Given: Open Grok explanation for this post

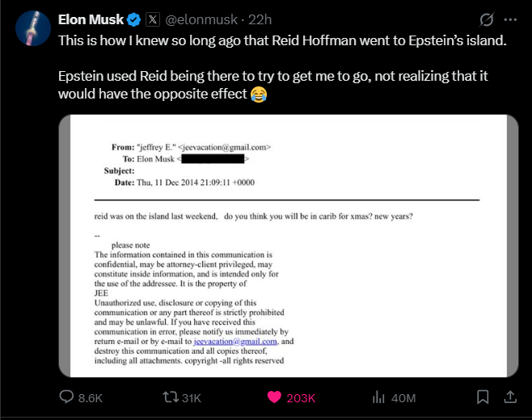Looking at the screenshot, I should 487,19.
